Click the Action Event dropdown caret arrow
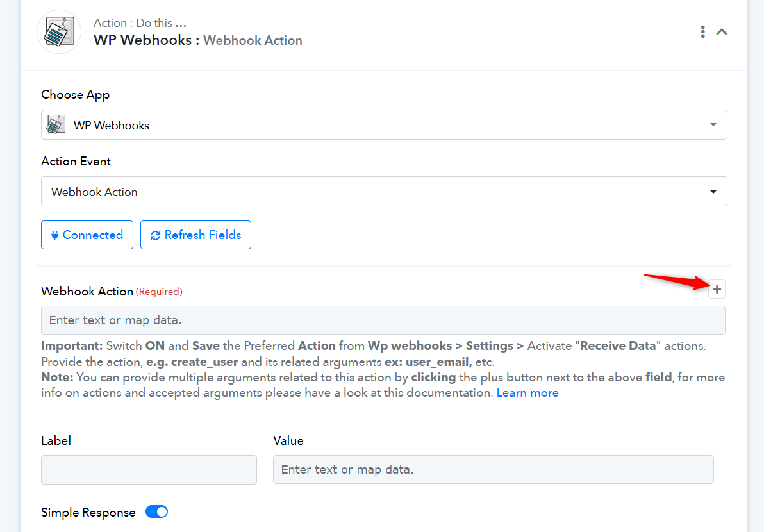 point(713,192)
